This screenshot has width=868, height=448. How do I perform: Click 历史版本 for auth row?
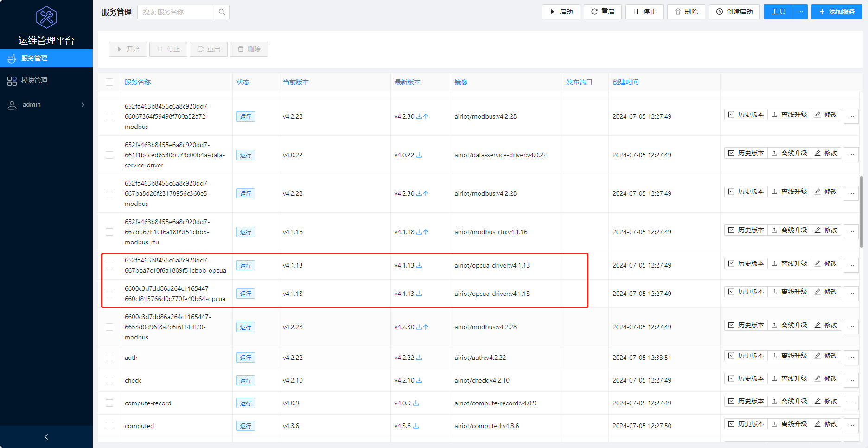746,356
